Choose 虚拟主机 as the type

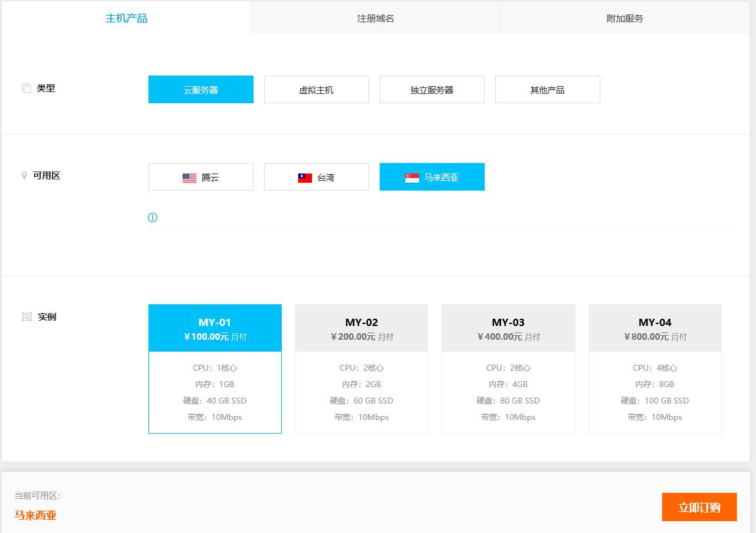coord(317,89)
